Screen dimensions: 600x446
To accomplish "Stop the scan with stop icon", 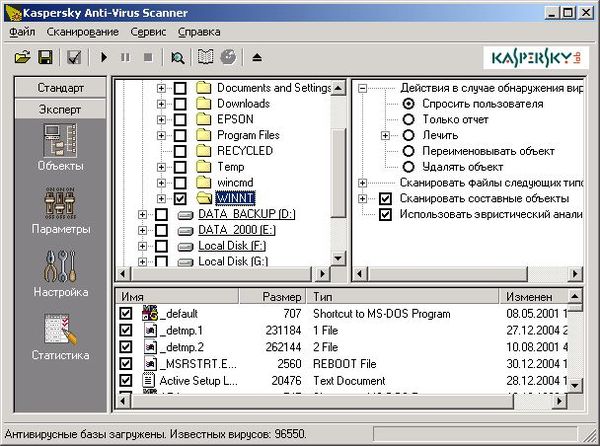I will (x=148, y=57).
